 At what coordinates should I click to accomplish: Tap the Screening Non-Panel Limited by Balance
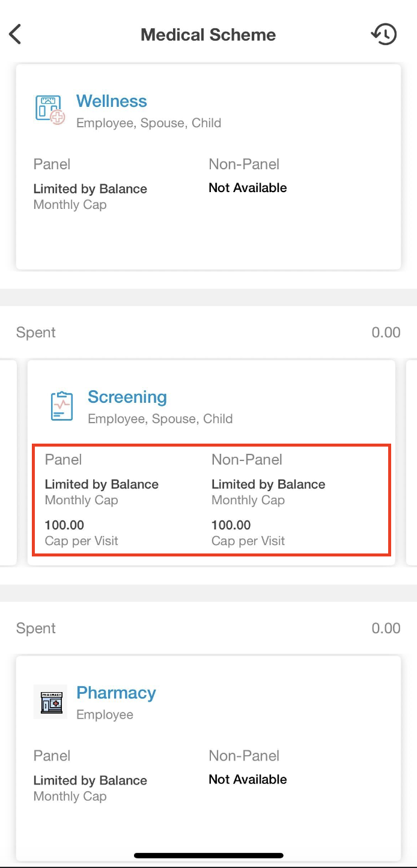tap(268, 484)
